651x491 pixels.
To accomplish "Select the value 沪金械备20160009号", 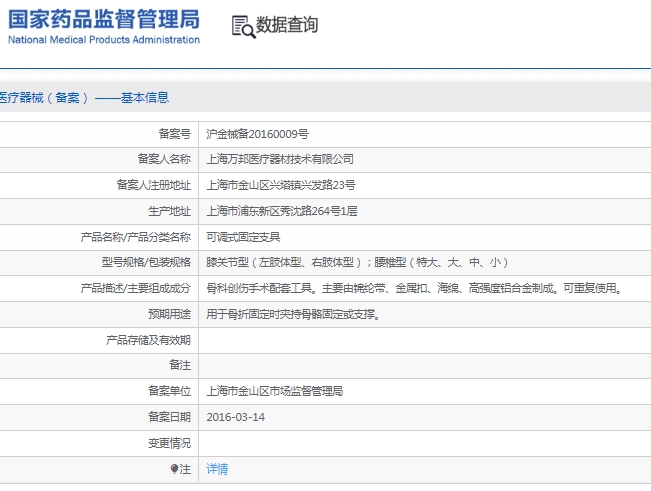I will pos(257,134).
